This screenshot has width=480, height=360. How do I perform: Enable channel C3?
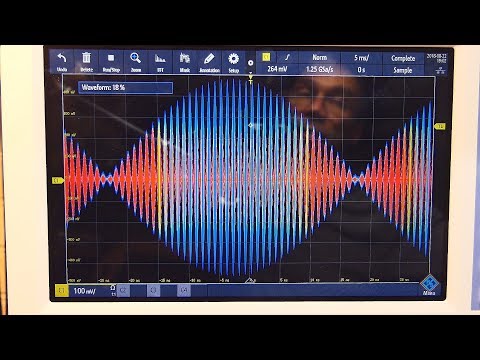tap(153, 290)
